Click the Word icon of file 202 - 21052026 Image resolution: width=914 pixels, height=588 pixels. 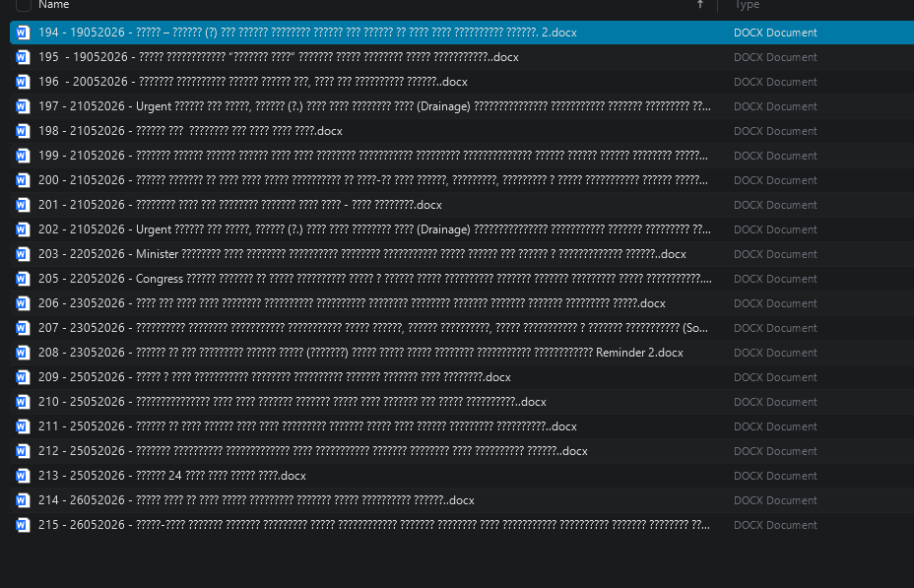pyautogui.click(x=23, y=229)
